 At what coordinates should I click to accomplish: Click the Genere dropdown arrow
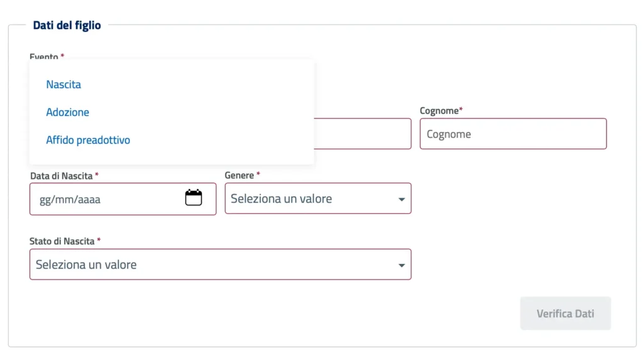coord(401,200)
